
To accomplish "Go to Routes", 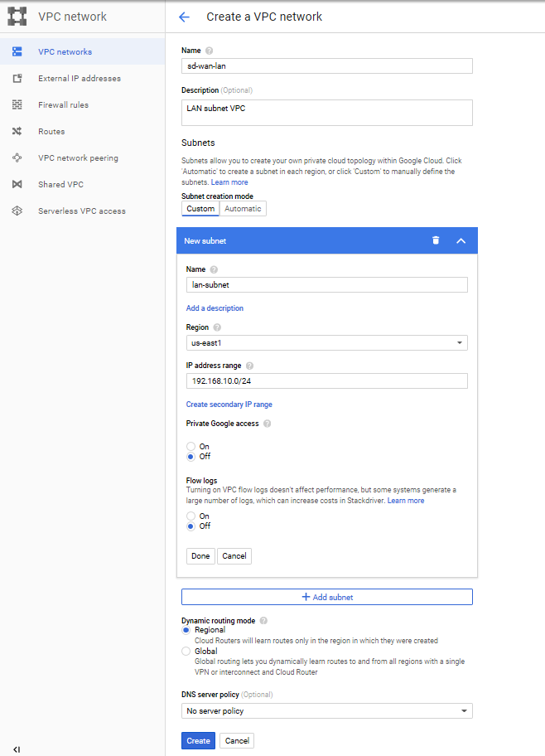I will (82, 131).
